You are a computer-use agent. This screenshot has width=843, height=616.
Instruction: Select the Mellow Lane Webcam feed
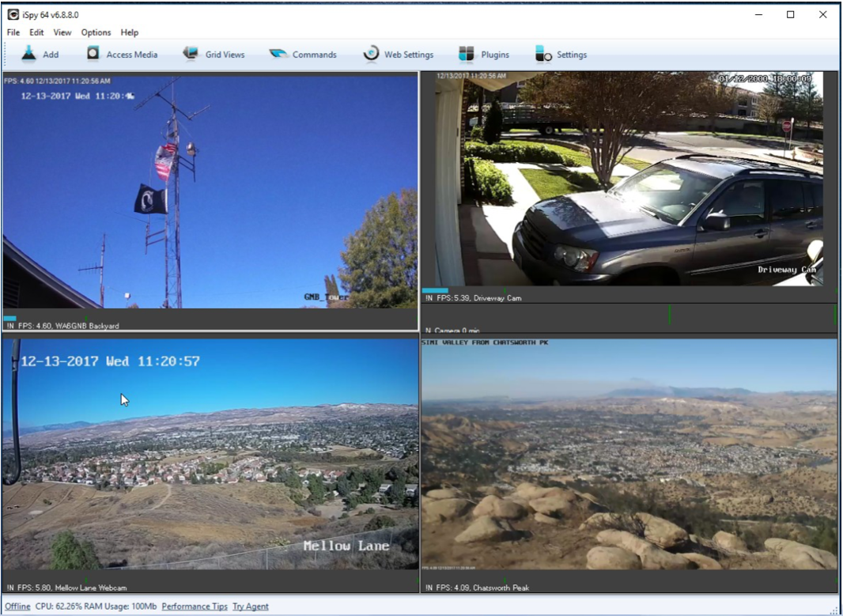[210, 454]
